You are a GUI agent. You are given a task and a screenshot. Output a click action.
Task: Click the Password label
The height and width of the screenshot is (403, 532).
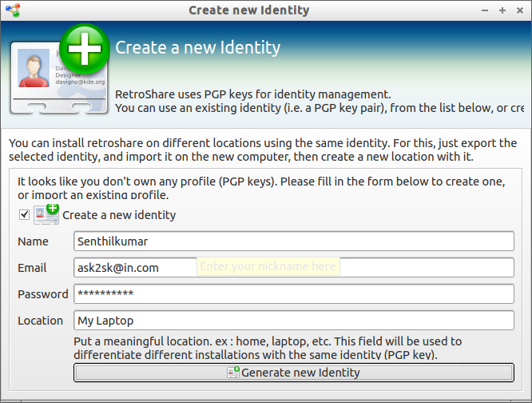(x=43, y=294)
